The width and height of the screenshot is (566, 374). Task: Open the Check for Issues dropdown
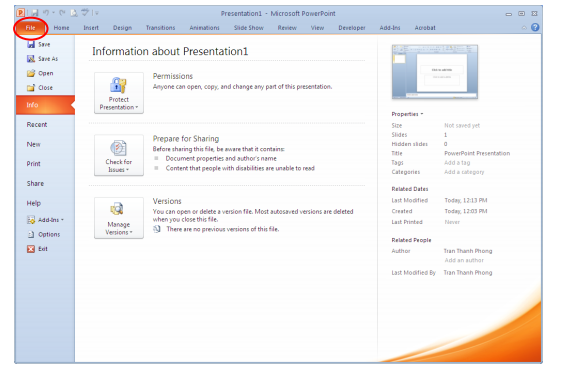[119, 155]
